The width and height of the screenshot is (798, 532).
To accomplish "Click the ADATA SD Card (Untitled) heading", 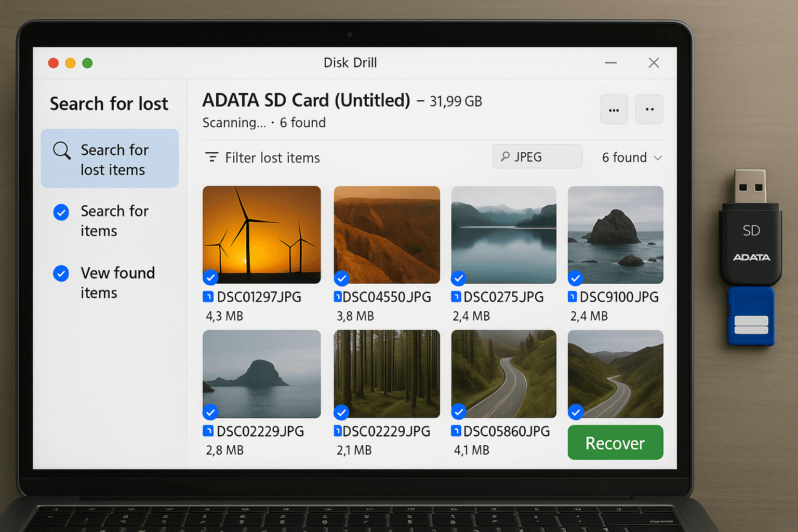I will pos(307,100).
